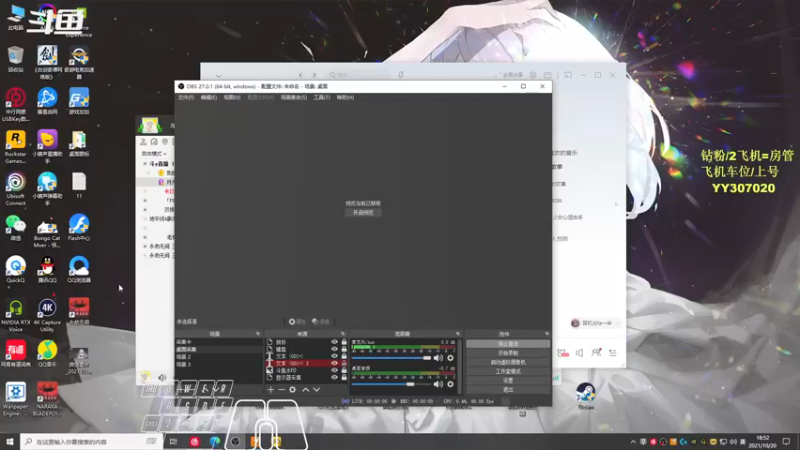
Task: Open the QQ浏览器 desktop icon
Action: (x=79, y=269)
